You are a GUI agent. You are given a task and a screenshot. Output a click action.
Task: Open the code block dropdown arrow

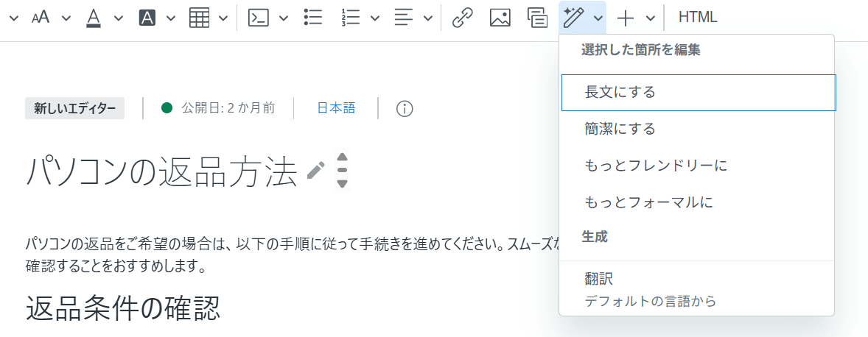click(x=284, y=18)
